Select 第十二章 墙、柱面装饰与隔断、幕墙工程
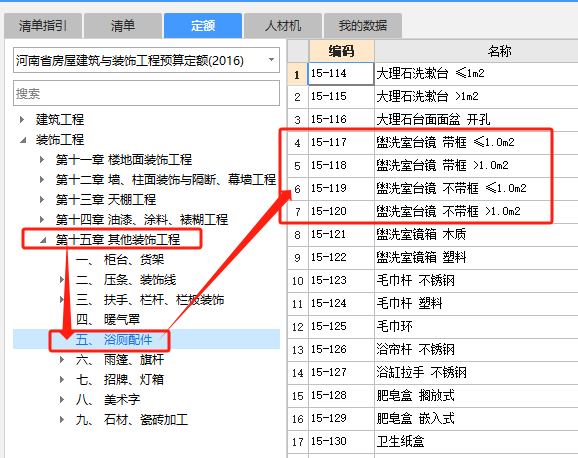The width and height of the screenshot is (578, 458). 166,180
